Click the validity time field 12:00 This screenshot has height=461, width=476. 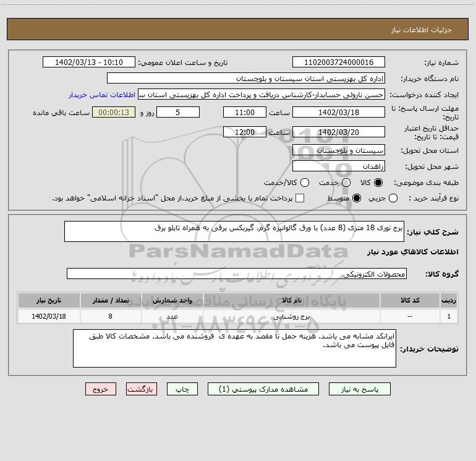(x=245, y=132)
